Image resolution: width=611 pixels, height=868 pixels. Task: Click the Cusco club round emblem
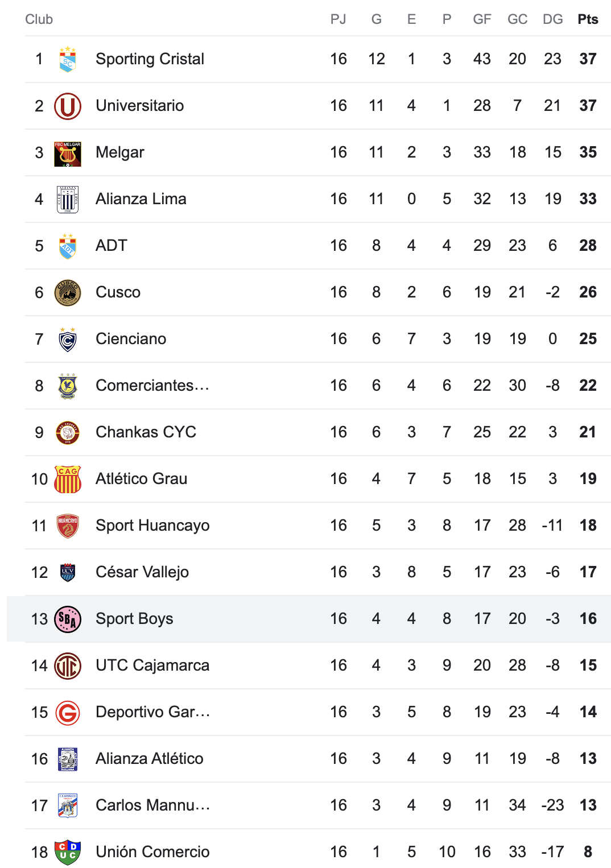(x=68, y=292)
